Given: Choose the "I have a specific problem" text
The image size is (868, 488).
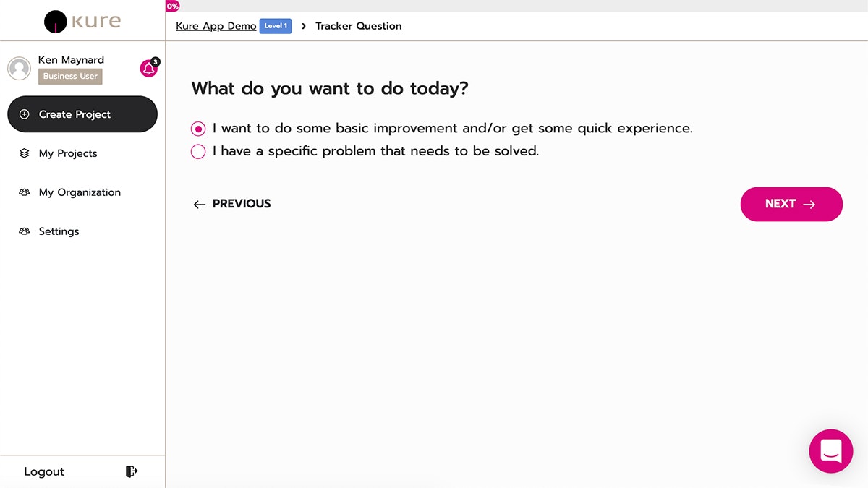Looking at the screenshot, I should point(375,151).
